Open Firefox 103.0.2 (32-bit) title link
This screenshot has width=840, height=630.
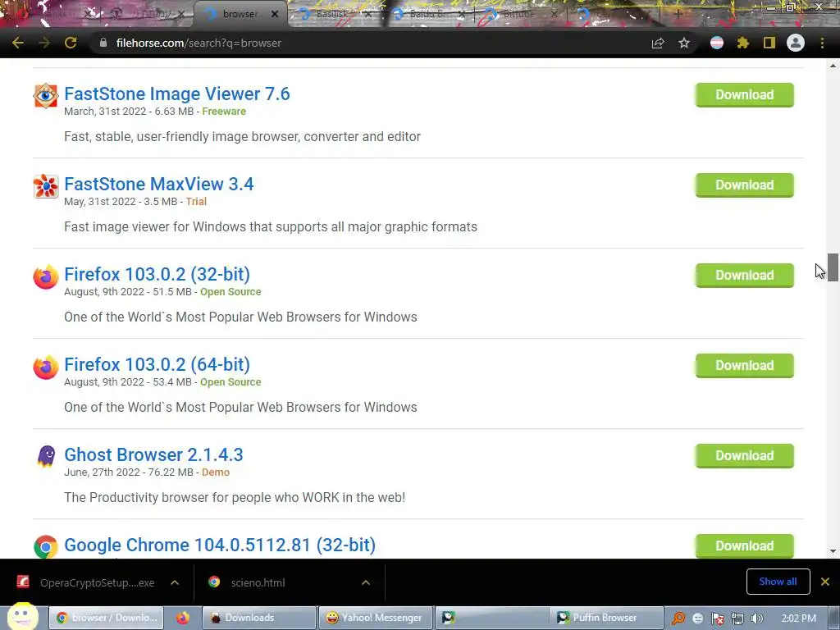pyautogui.click(x=157, y=274)
